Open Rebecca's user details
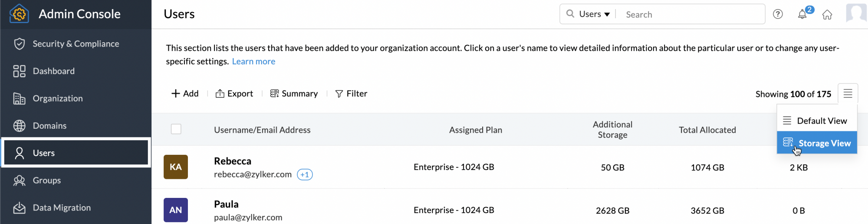868x224 pixels. pos(233,161)
